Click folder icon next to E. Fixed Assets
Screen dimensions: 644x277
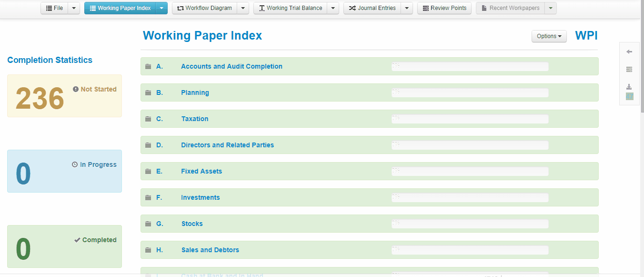148,171
